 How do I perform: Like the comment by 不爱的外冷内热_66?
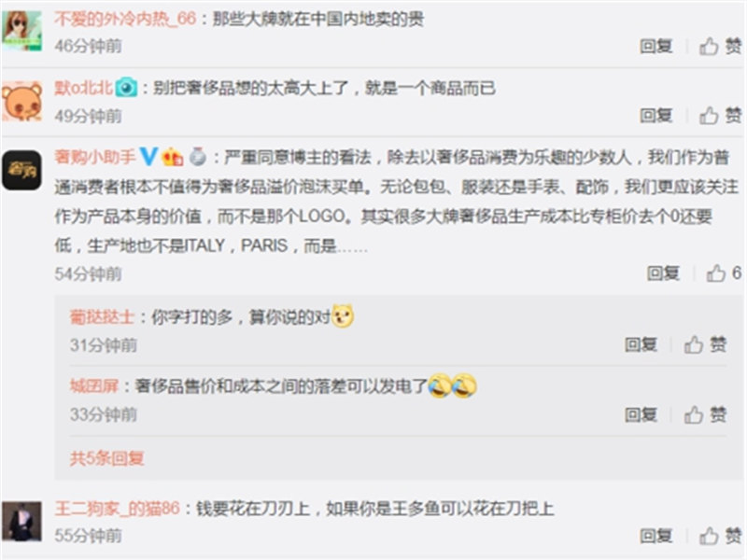click(x=720, y=46)
